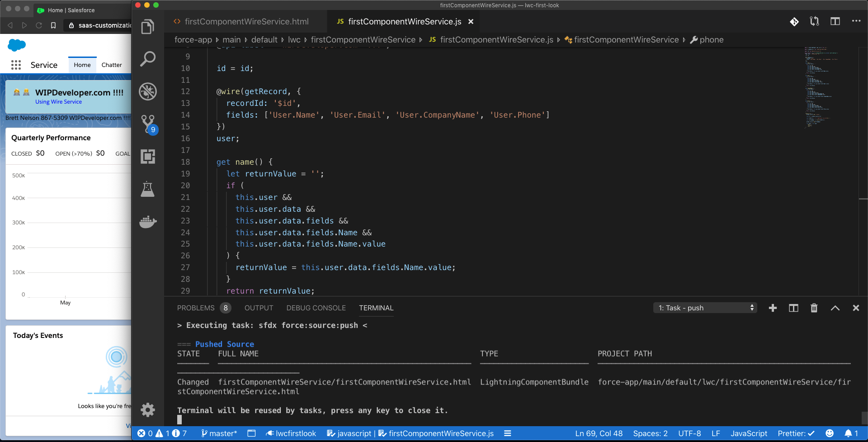The height and width of the screenshot is (442, 868).
Task: Open the Chatter tab in Salesforce
Action: tap(112, 65)
